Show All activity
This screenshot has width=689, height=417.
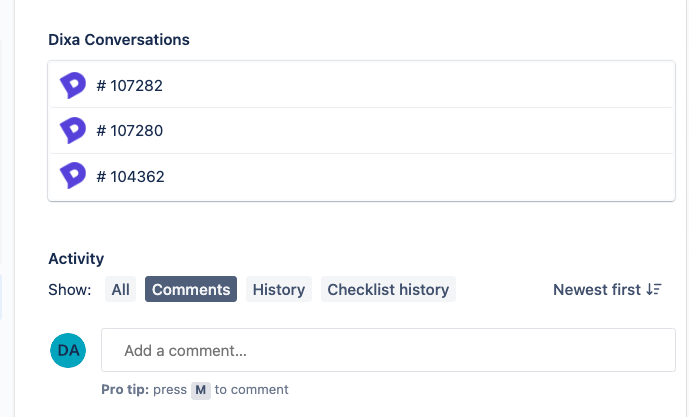pos(121,290)
